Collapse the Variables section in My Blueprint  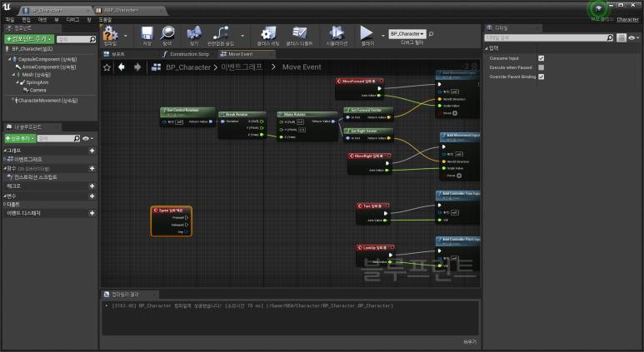pos(5,196)
